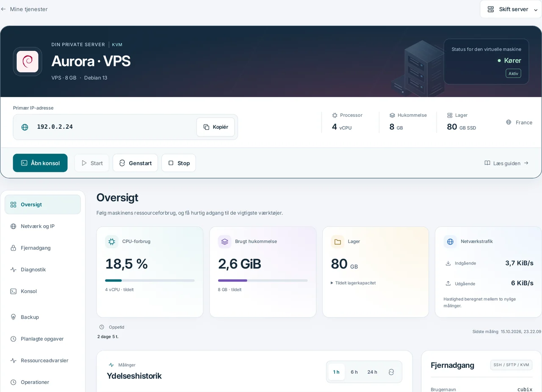Open Netværk og IP in sidebar
This screenshot has width=542, height=392.
[43, 226]
